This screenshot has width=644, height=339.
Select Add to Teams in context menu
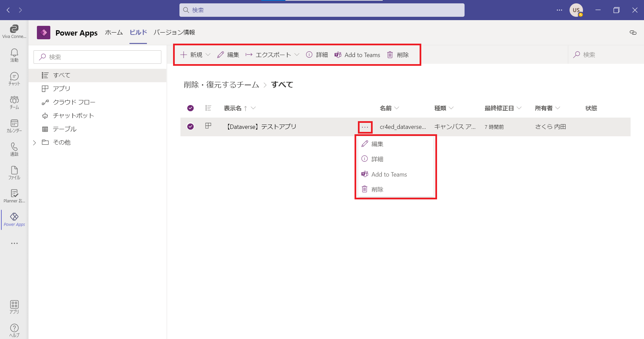pyautogui.click(x=389, y=175)
